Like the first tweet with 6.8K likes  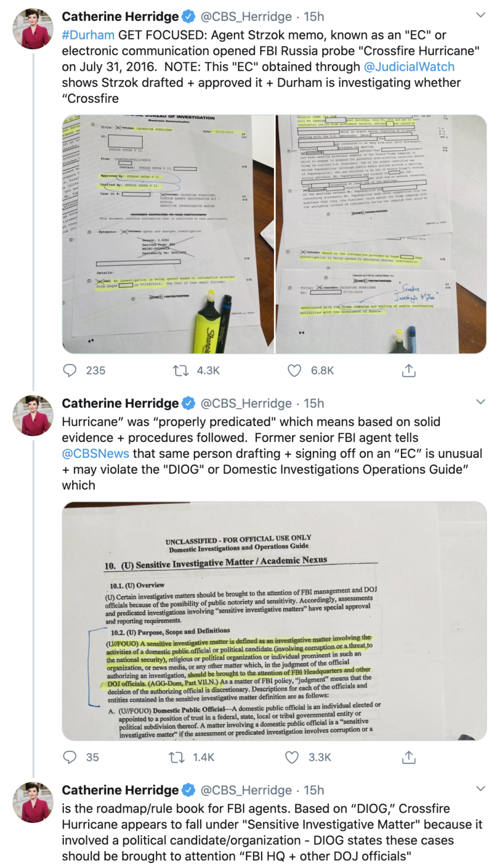tap(294, 371)
